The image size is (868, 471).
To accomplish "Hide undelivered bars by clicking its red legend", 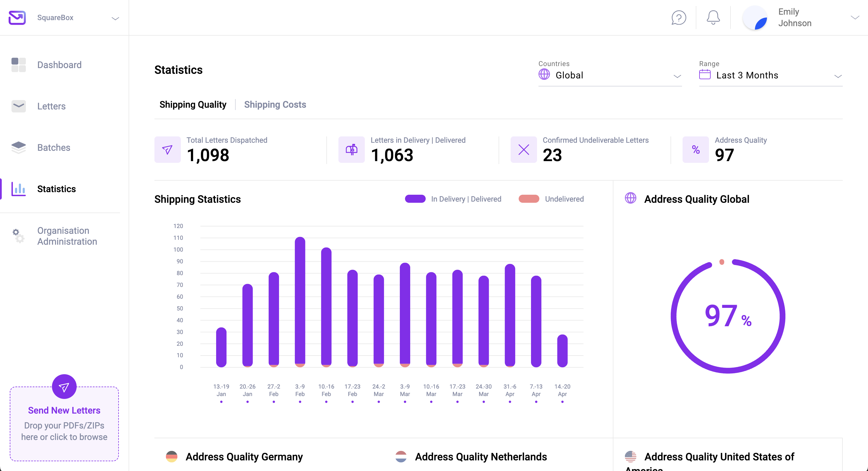I will point(529,199).
